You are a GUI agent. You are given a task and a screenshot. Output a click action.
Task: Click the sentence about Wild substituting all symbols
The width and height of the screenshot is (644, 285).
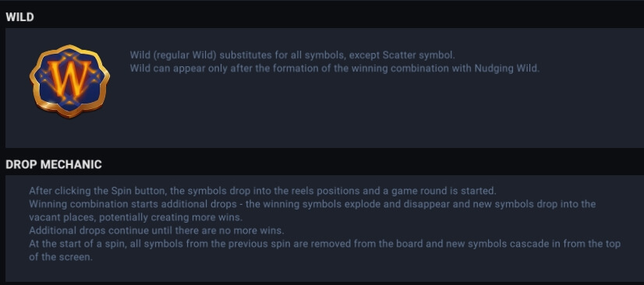coord(292,55)
